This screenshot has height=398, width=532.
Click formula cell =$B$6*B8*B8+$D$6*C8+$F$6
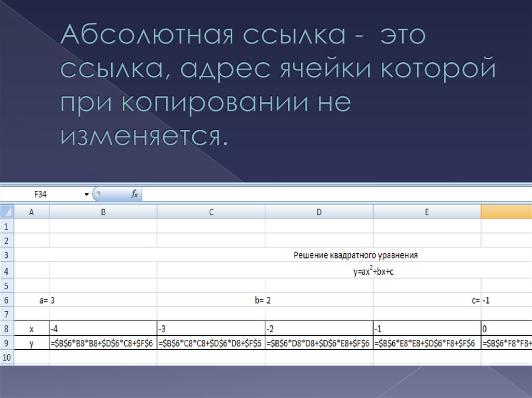coord(103,343)
